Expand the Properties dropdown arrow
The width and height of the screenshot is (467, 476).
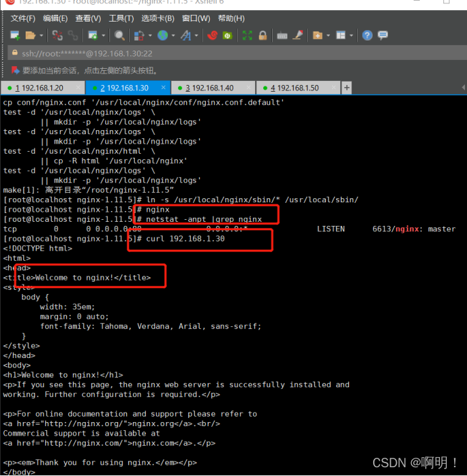(x=104, y=36)
